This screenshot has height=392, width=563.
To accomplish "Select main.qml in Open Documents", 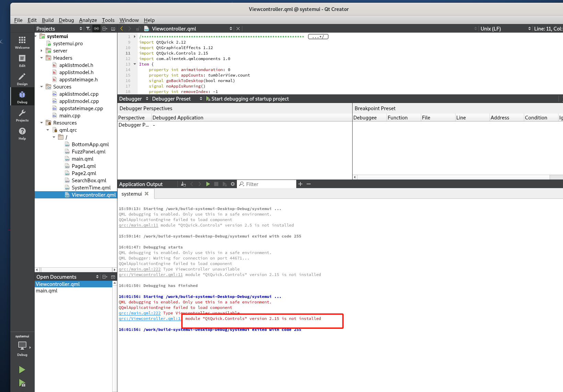I will click(73, 291).
